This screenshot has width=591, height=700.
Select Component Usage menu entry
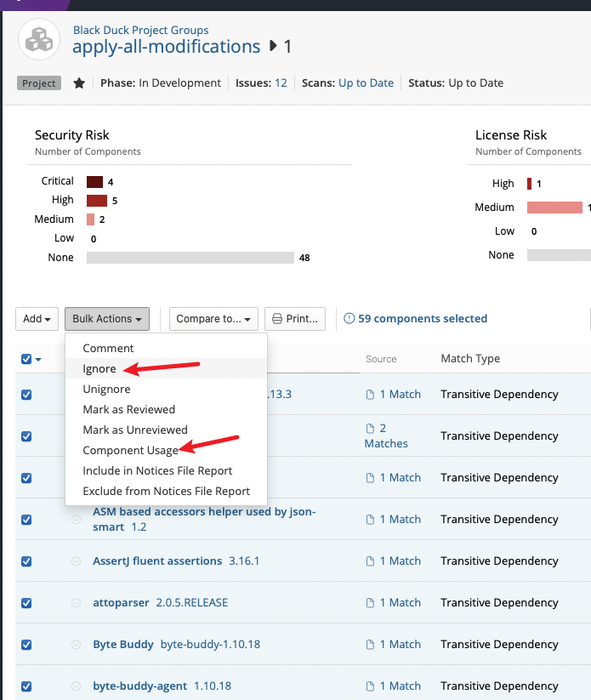166,450
